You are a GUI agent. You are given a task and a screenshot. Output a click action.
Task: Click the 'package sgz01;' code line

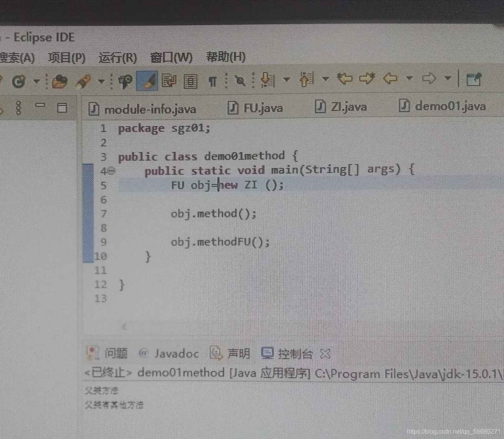[x=164, y=128]
